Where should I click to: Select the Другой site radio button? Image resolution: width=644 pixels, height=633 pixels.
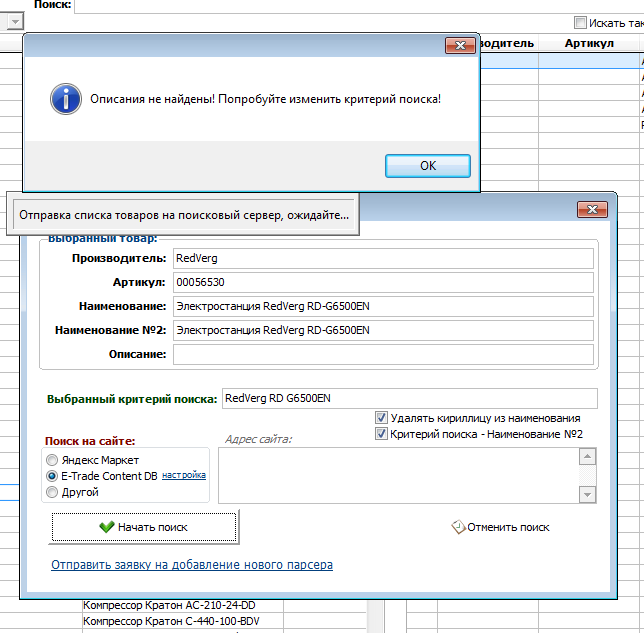pyautogui.click(x=52, y=492)
